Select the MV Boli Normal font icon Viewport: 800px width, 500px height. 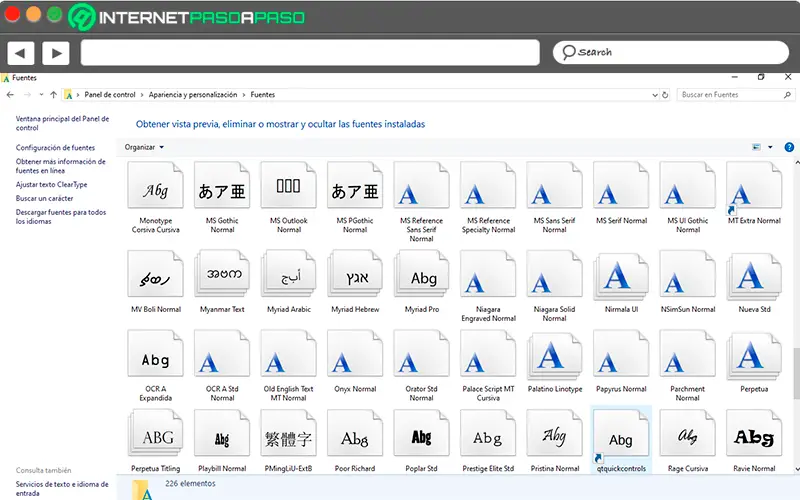coord(156,273)
